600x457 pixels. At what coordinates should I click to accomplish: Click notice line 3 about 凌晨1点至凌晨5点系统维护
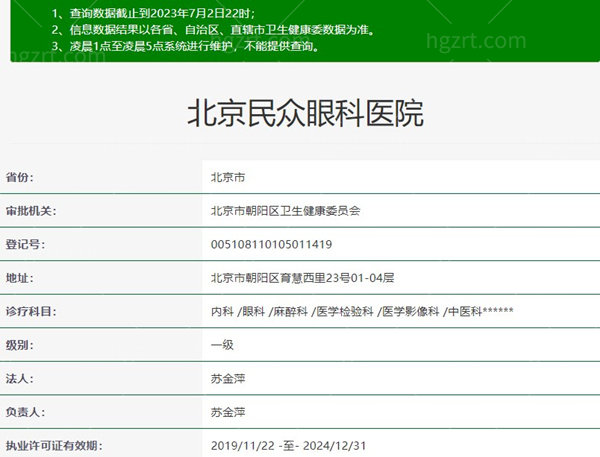(185, 46)
